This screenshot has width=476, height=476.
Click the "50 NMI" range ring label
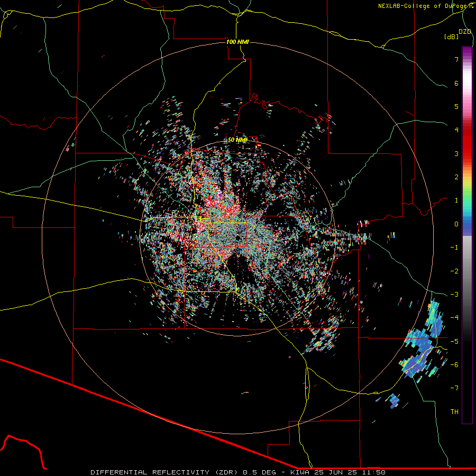pyautogui.click(x=237, y=140)
